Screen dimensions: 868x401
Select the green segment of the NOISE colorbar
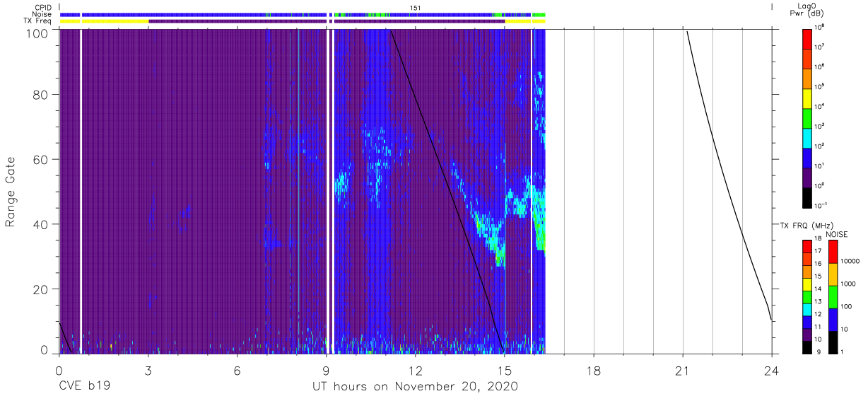coord(833,297)
